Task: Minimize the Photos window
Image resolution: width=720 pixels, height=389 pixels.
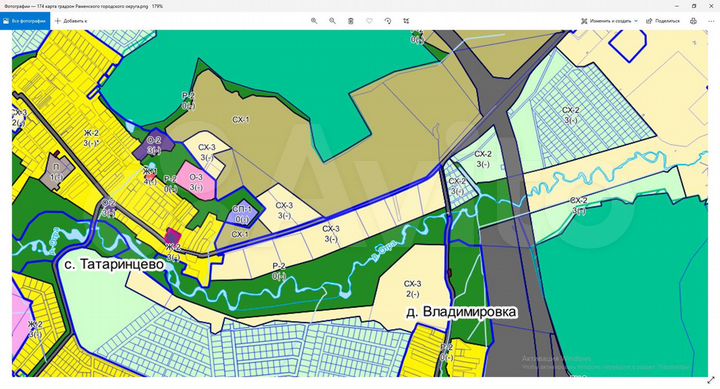Action: pos(677,6)
